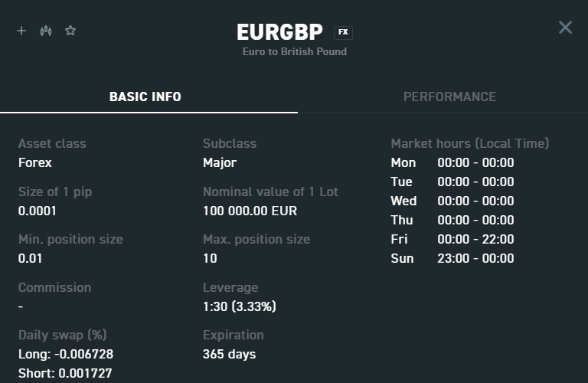Click the pip size value 0.0001
This screenshot has height=383, width=588.
click(x=38, y=211)
